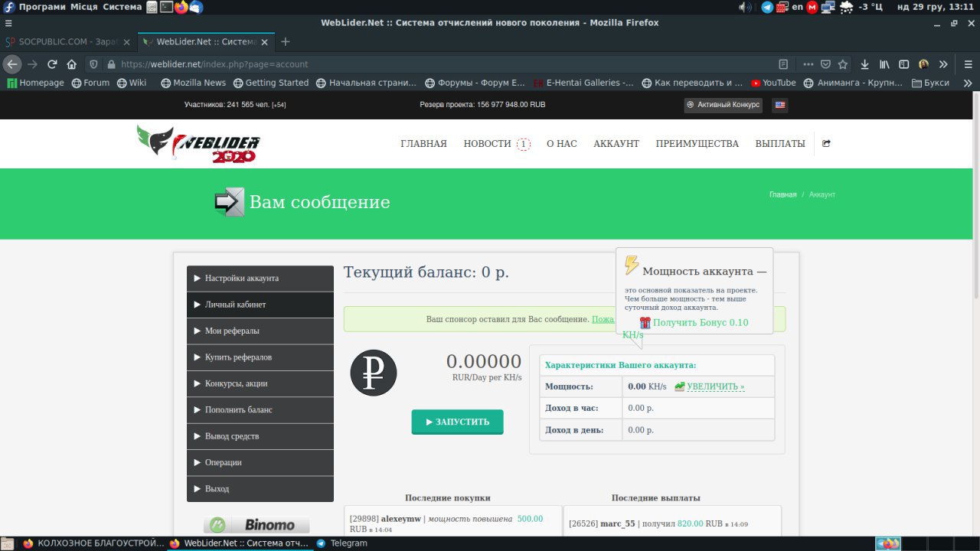Open the clock and calendar applet

(x=936, y=7)
